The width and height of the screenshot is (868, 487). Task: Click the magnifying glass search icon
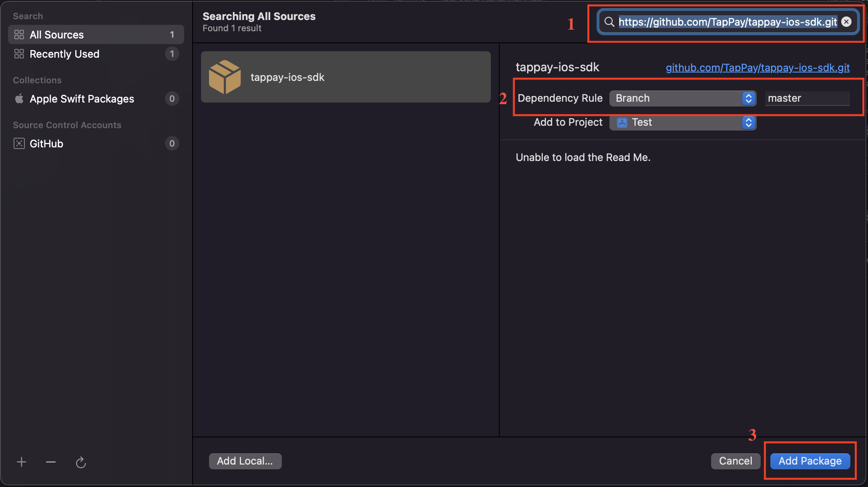(609, 22)
